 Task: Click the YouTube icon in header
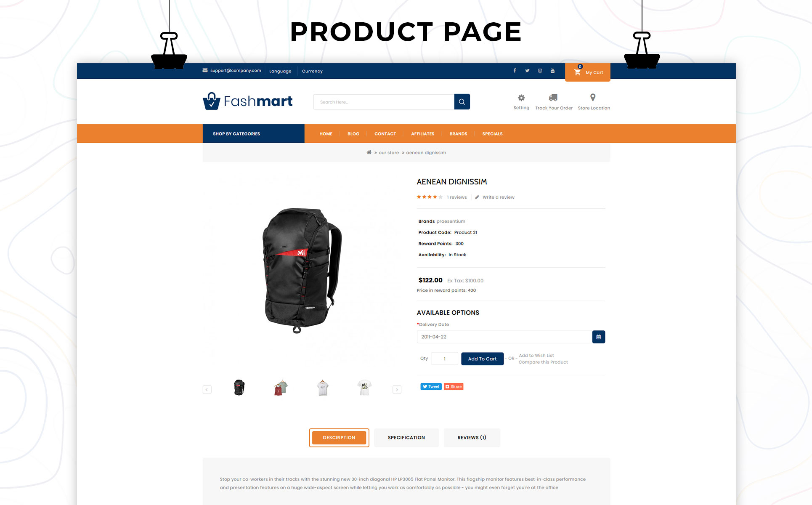(x=552, y=71)
